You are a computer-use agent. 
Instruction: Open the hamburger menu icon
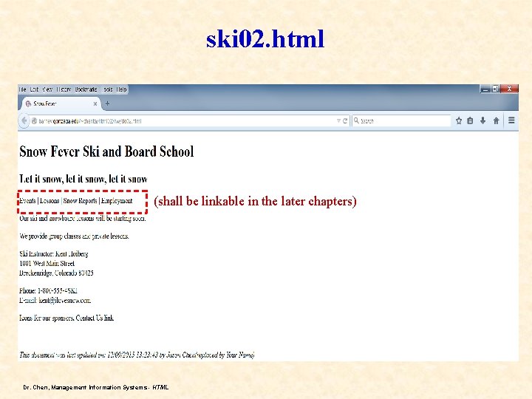(511, 120)
